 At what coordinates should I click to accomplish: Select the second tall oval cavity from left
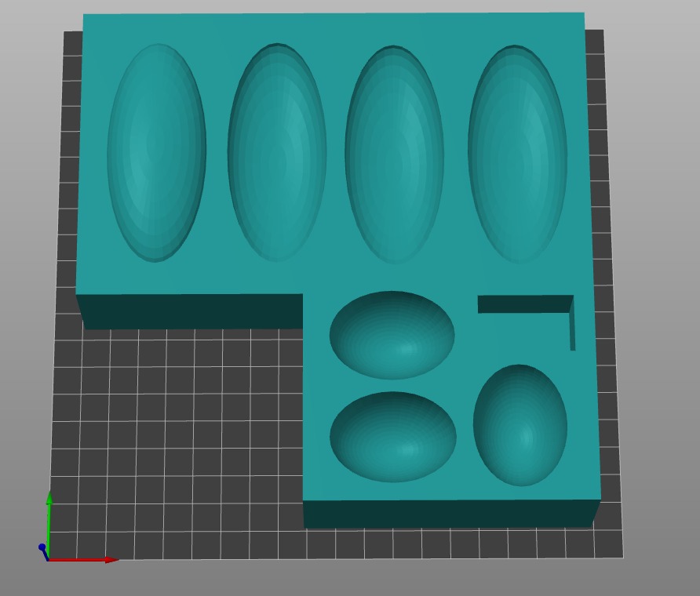click(x=277, y=153)
